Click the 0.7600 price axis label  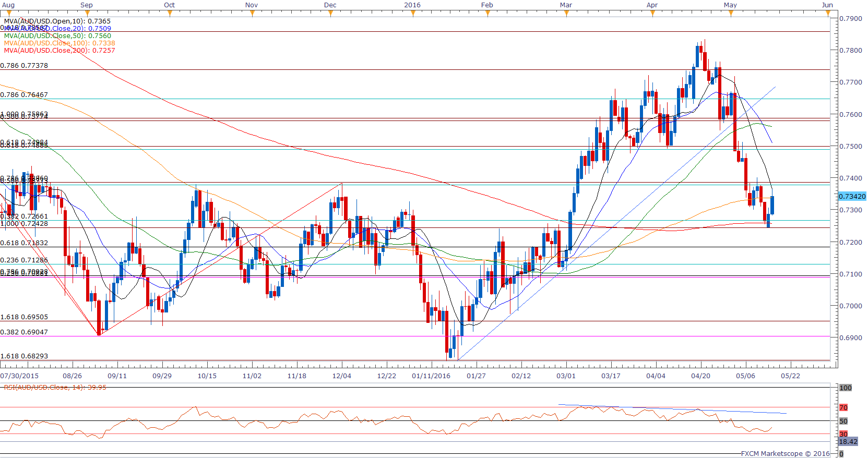(851, 115)
